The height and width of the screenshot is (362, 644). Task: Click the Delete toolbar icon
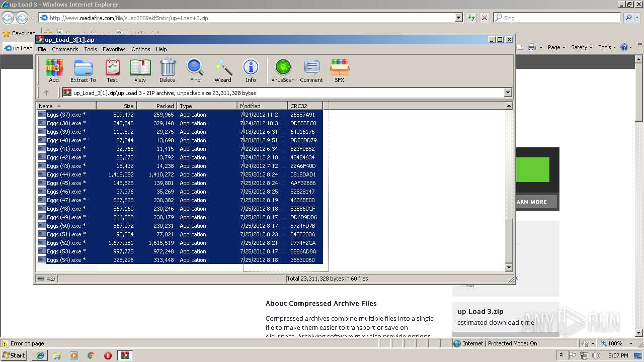point(168,70)
